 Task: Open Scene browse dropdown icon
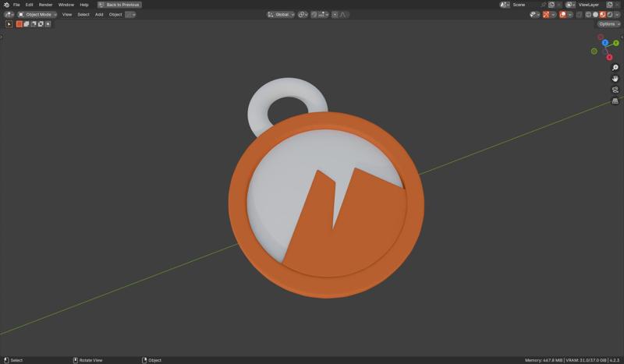point(505,5)
